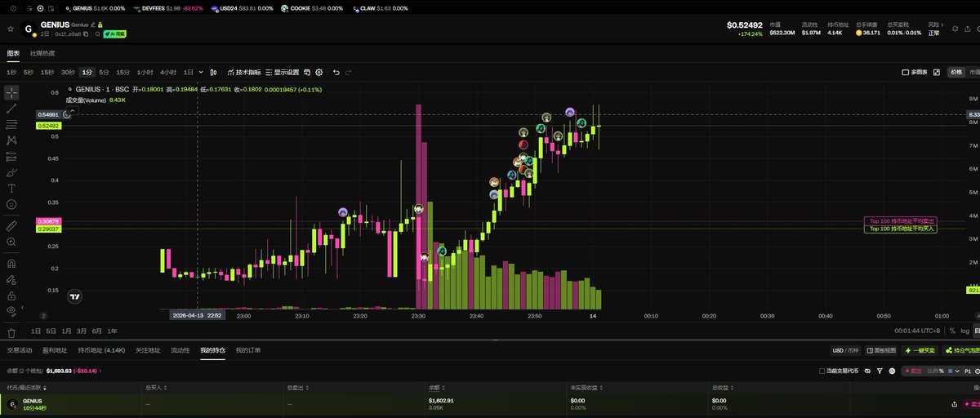The image size is (980, 418).
Task: Set chart range to 3月
Action: (82, 331)
